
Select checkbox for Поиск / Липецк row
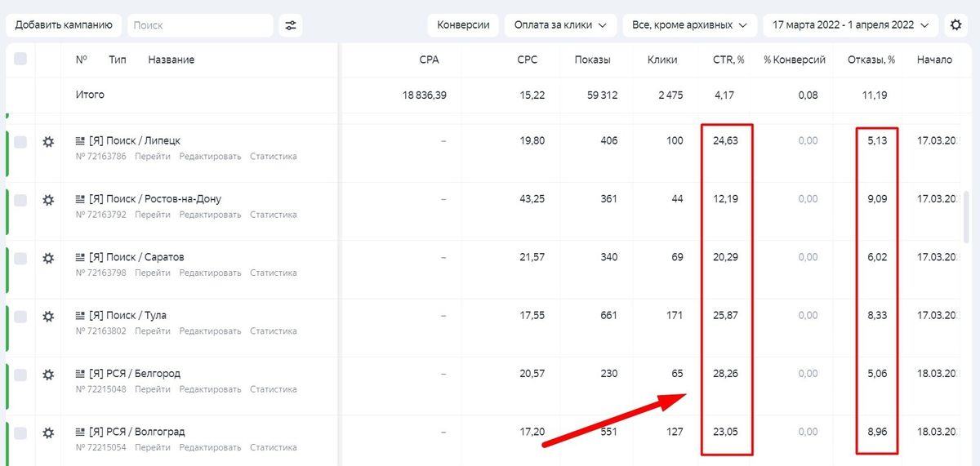[x=20, y=142]
